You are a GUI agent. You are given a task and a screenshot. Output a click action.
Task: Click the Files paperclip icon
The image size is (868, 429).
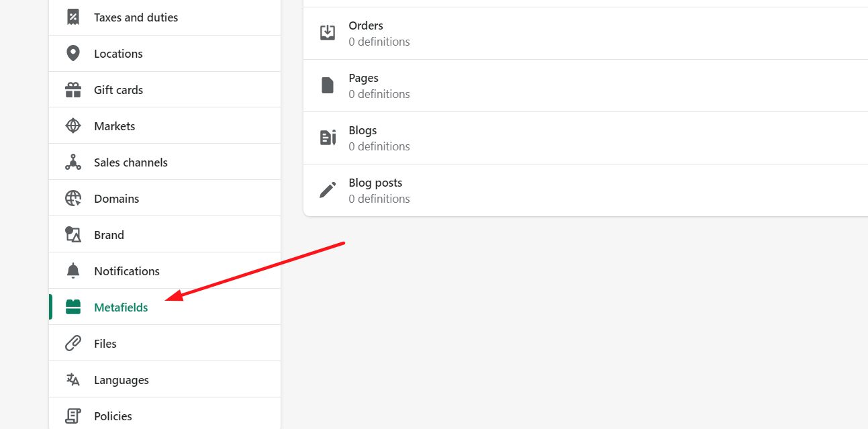point(73,344)
